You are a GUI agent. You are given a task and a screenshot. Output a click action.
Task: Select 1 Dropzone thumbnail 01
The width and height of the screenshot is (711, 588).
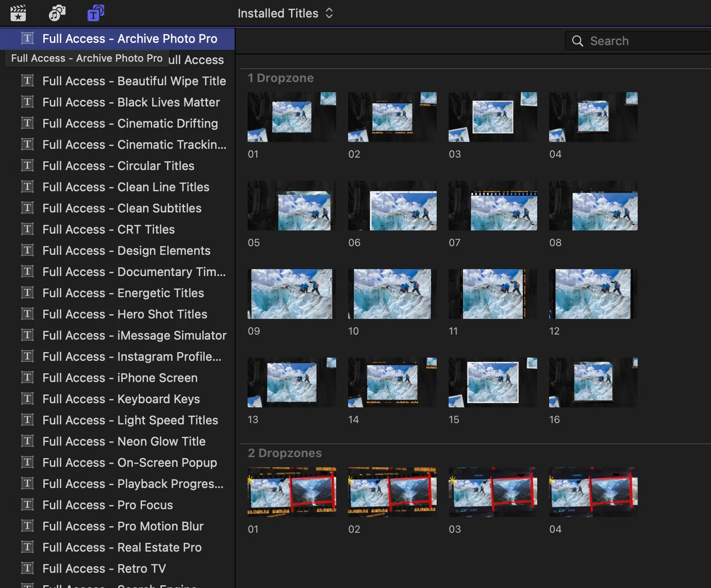tap(292, 117)
